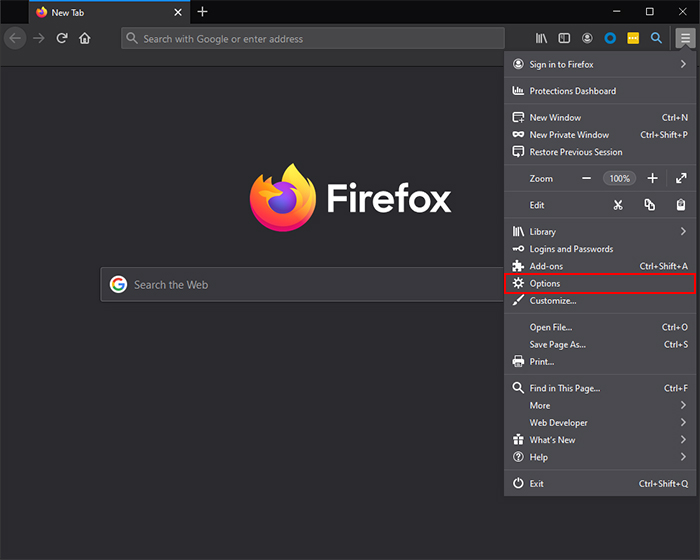This screenshot has width=700, height=560.
Task: Select Find in This Page...
Action: [600, 389]
